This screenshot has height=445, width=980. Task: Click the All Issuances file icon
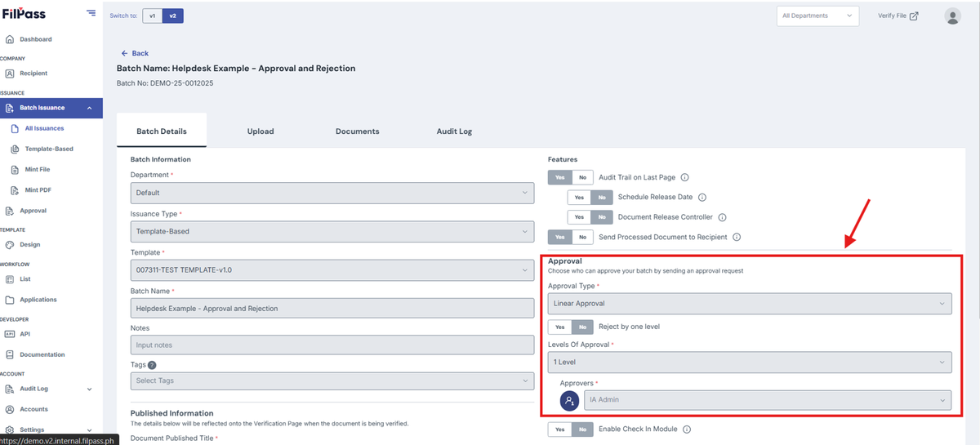coord(15,128)
